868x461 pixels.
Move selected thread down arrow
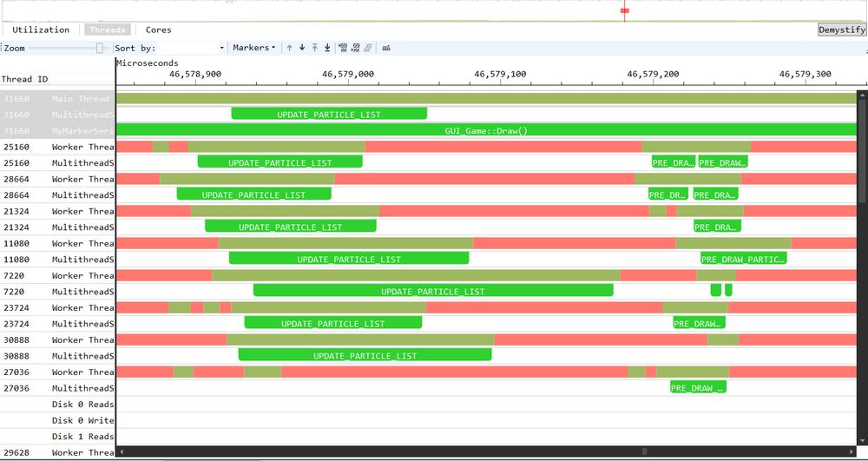[302, 48]
